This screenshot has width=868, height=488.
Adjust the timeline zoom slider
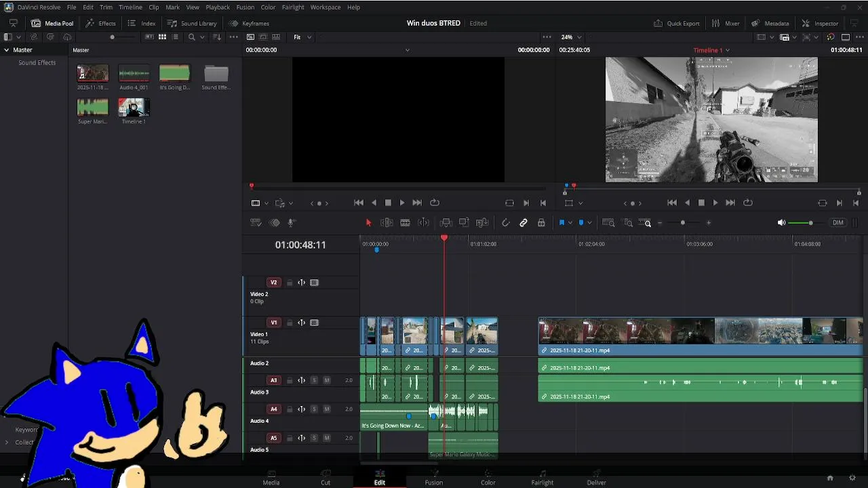[683, 223]
